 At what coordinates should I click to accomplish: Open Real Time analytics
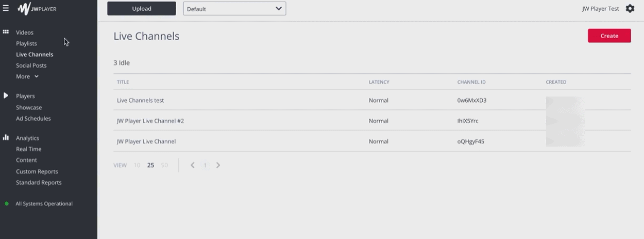point(29,149)
